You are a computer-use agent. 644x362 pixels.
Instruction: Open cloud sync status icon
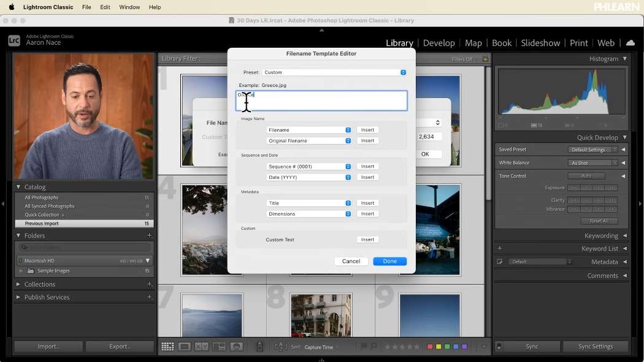tap(631, 43)
